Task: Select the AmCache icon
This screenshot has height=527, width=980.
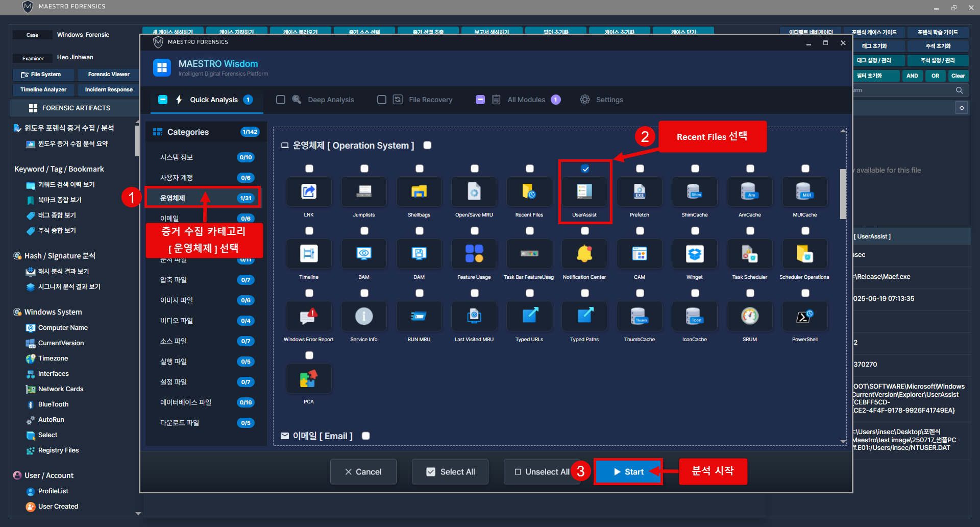Action: tap(750, 191)
